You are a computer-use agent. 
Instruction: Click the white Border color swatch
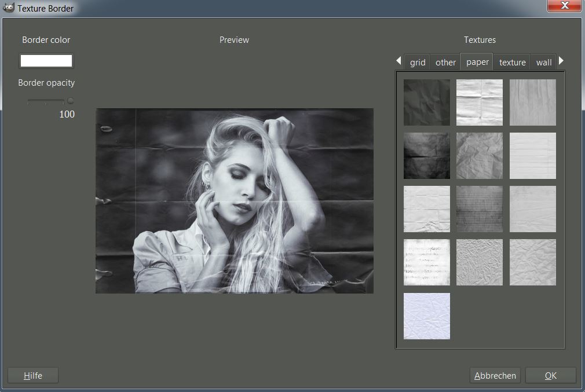[46, 61]
